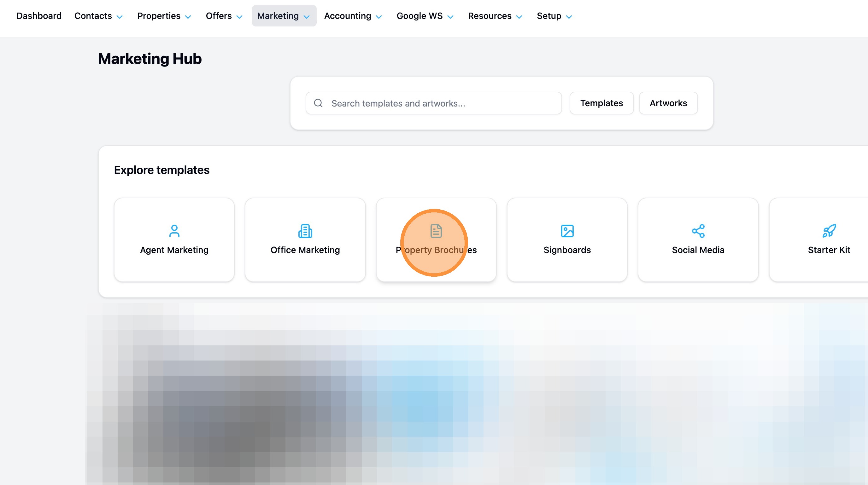Open the Offers menu
The width and height of the screenshot is (868, 485).
pyautogui.click(x=225, y=16)
